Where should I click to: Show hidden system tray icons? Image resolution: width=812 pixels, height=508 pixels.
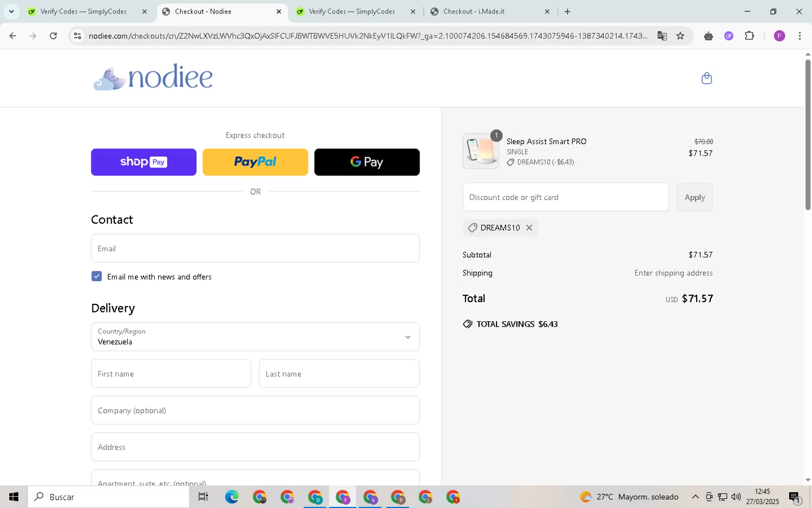pyautogui.click(x=695, y=497)
